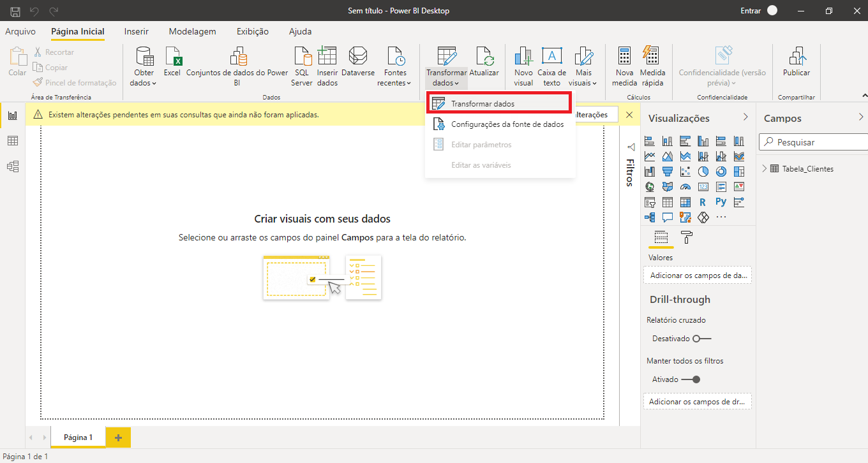
Task: Choose the SQL Server data source
Action: coord(302,66)
